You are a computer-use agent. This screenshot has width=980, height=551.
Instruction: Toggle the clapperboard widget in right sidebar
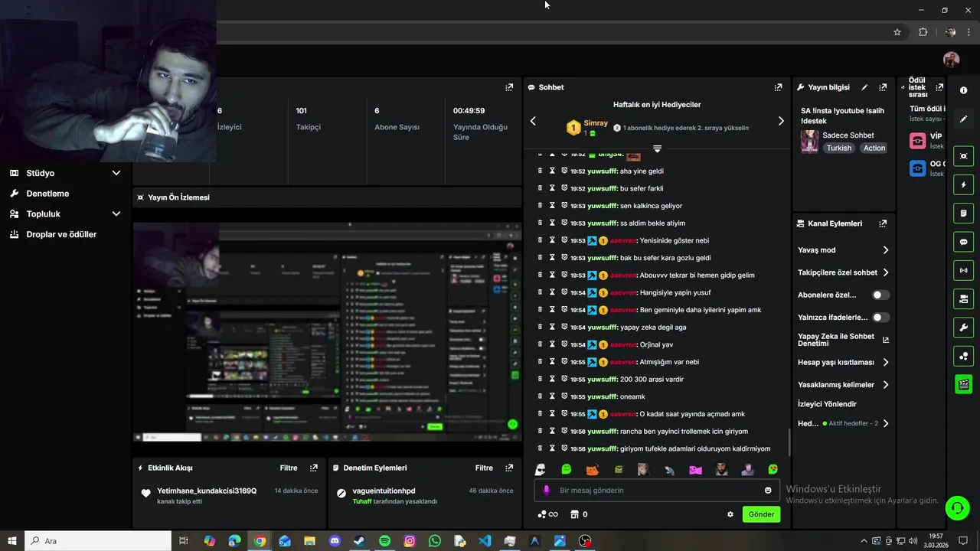click(964, 384)
